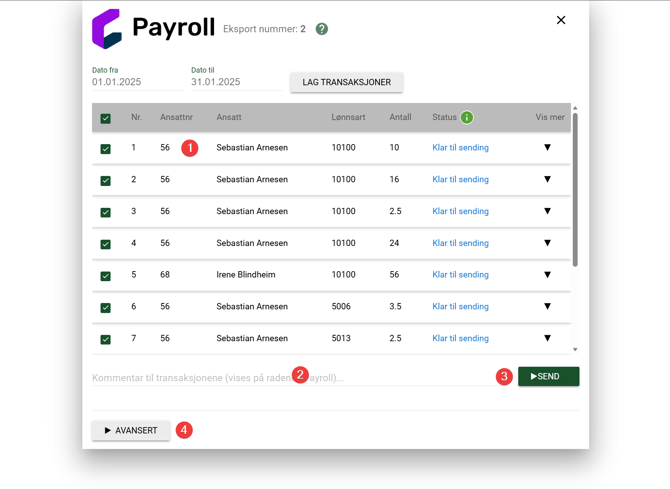
Task: Click the green help question mark icon
Action: 322,29
